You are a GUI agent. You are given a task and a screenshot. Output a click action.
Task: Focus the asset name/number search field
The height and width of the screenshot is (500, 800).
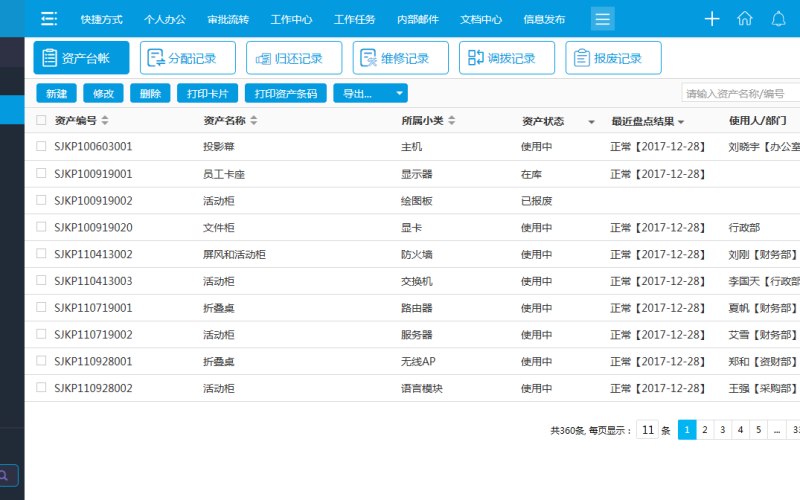[x=741, y=93]
